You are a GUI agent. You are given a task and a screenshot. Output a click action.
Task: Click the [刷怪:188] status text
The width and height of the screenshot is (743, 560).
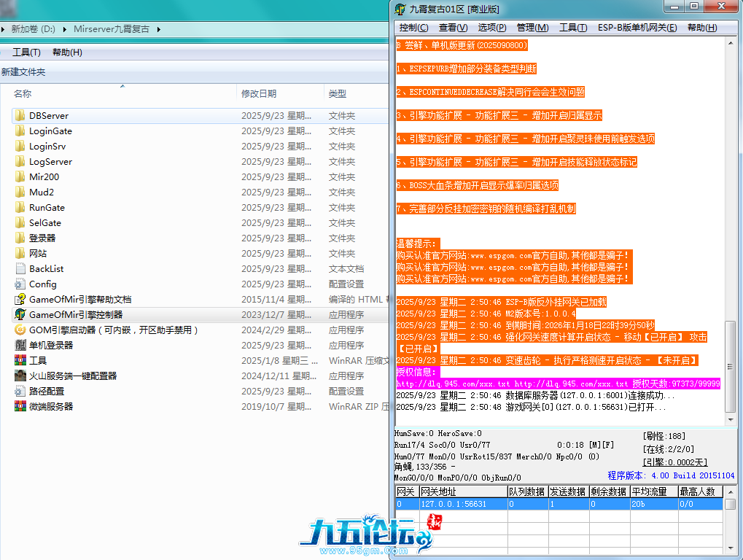coord(664,436)
